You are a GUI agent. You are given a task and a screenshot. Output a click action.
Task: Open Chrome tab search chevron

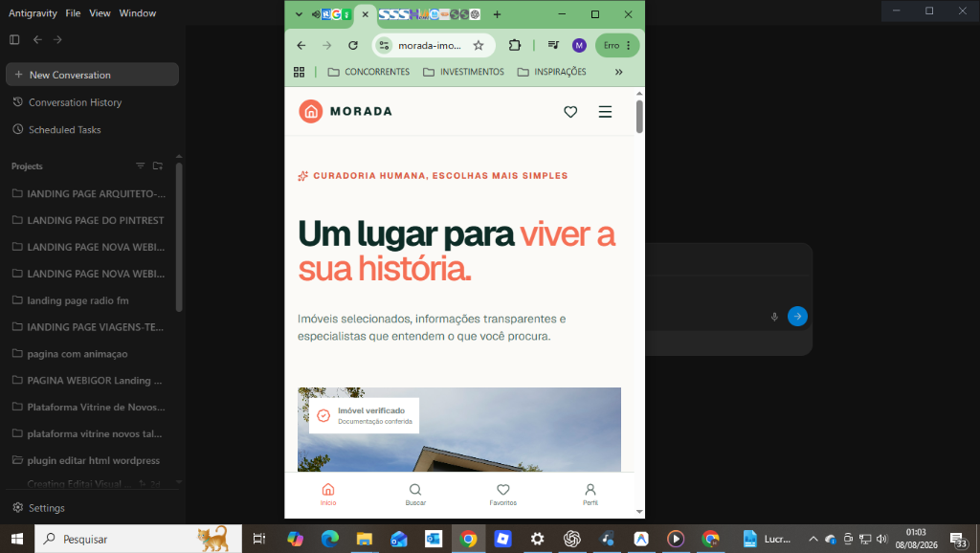299,14
